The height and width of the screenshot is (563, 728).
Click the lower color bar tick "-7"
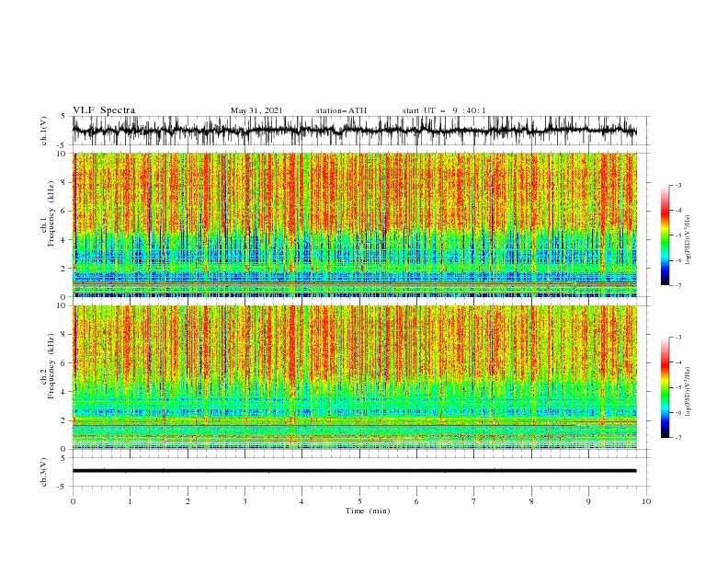point(678,437)
